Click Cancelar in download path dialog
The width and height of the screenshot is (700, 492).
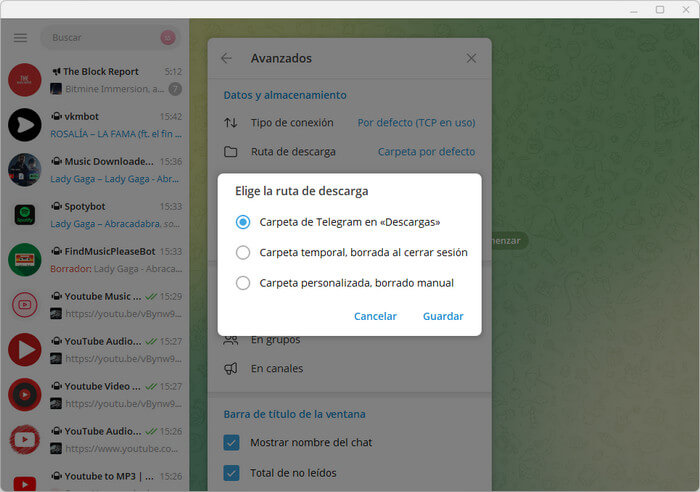point(375,316)
